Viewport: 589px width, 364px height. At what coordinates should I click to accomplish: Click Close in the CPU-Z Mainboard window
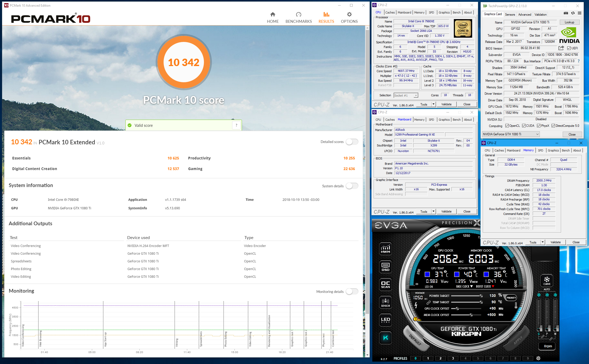pyautogui.click(x=467, y=211)
